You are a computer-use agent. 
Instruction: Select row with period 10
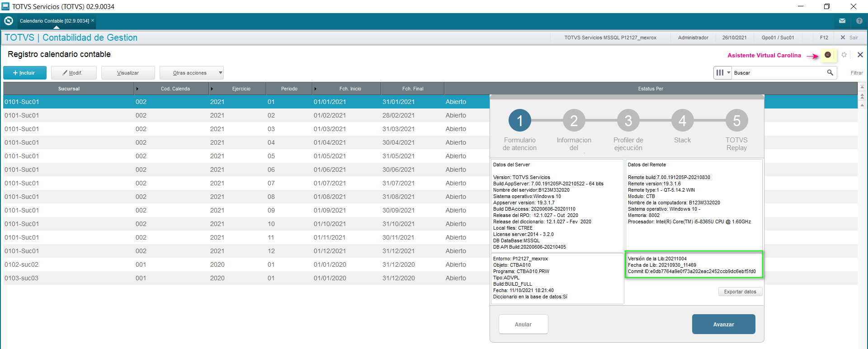(x=246, y=224)
